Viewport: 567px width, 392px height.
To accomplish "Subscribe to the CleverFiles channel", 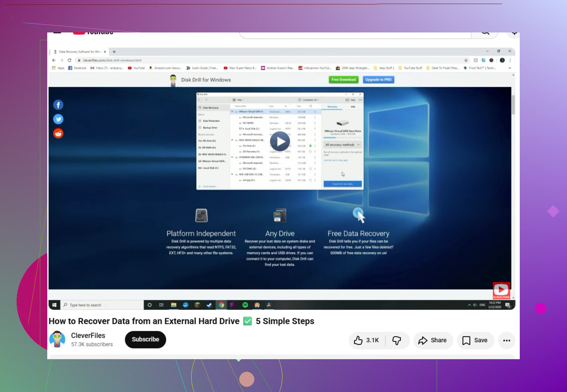I will pyautogui.click(x=145, y=339).
